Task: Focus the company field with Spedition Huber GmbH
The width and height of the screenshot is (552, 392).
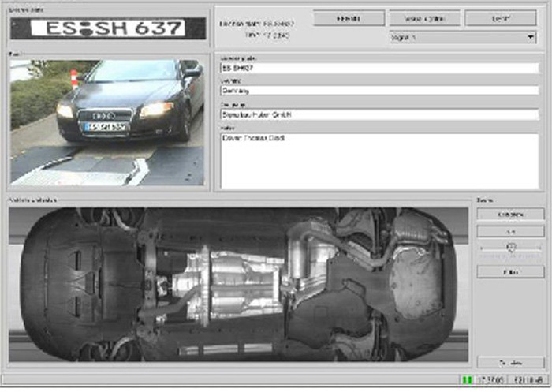Action: (x=379, y=114)
